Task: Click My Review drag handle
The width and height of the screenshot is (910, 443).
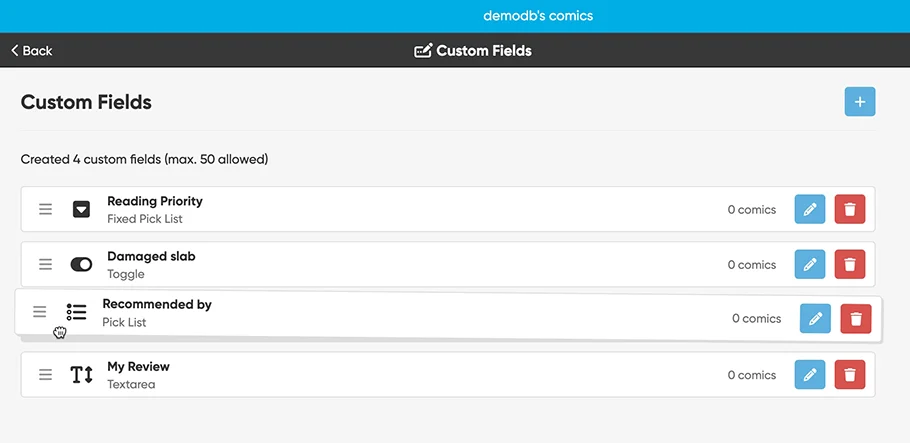Action: point(45,375)
